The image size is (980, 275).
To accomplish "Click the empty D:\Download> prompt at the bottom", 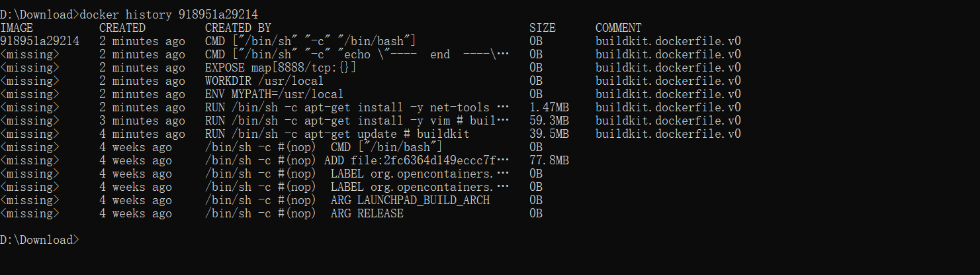I will 39,240.
